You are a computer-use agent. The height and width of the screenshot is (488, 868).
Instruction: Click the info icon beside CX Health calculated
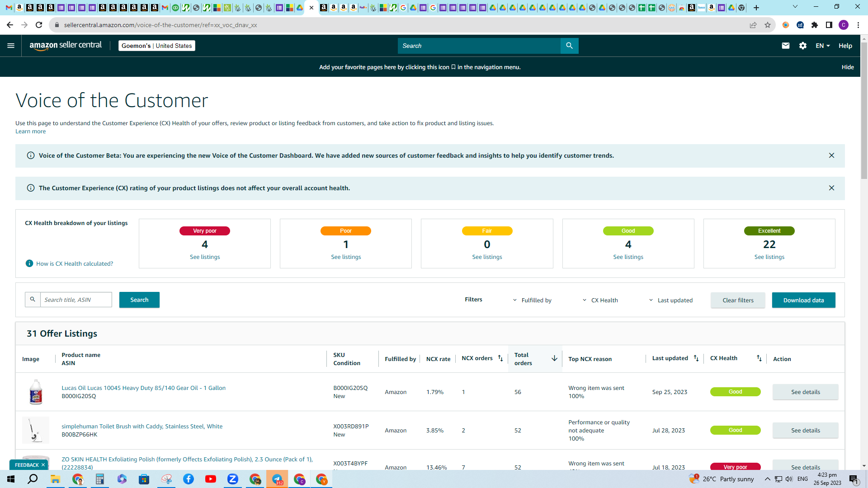29,263
